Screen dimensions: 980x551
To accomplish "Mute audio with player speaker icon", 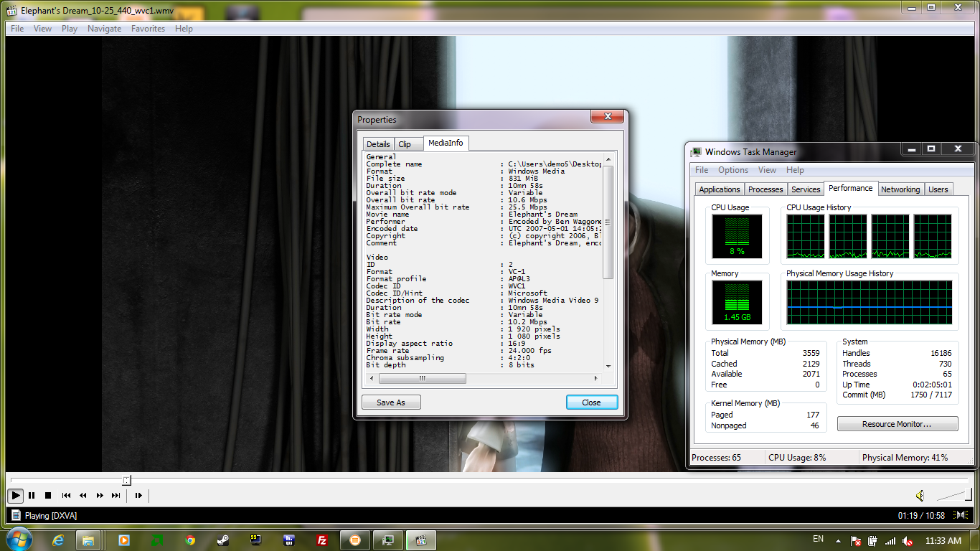I will click(920, 496).
